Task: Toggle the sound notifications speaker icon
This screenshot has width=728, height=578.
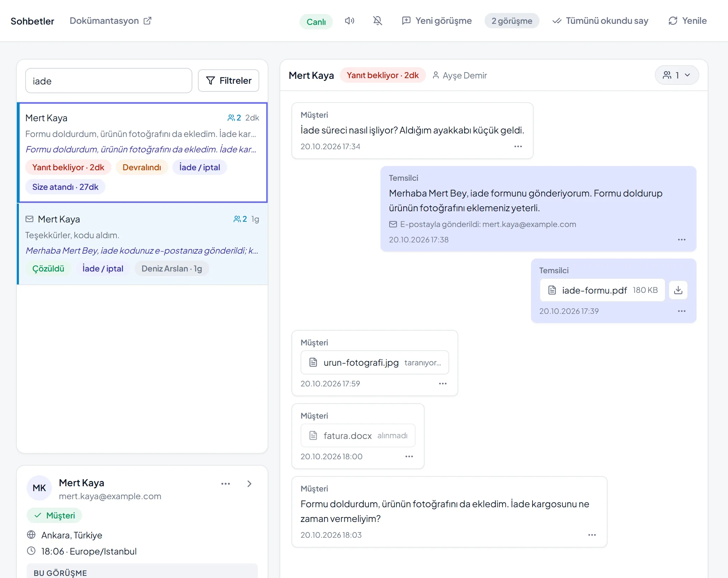Action: pos(349,21)
